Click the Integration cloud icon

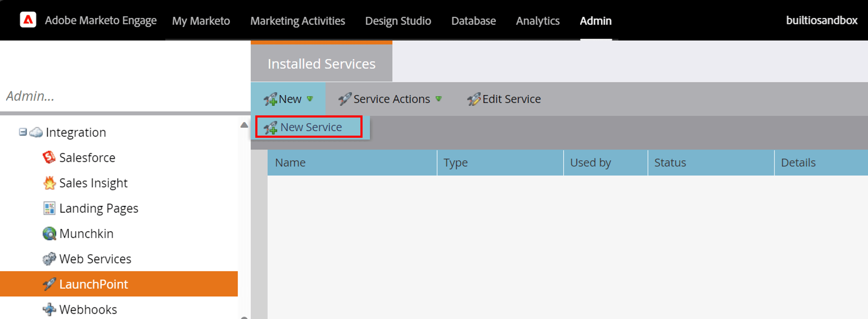click(x=36, y=133)
